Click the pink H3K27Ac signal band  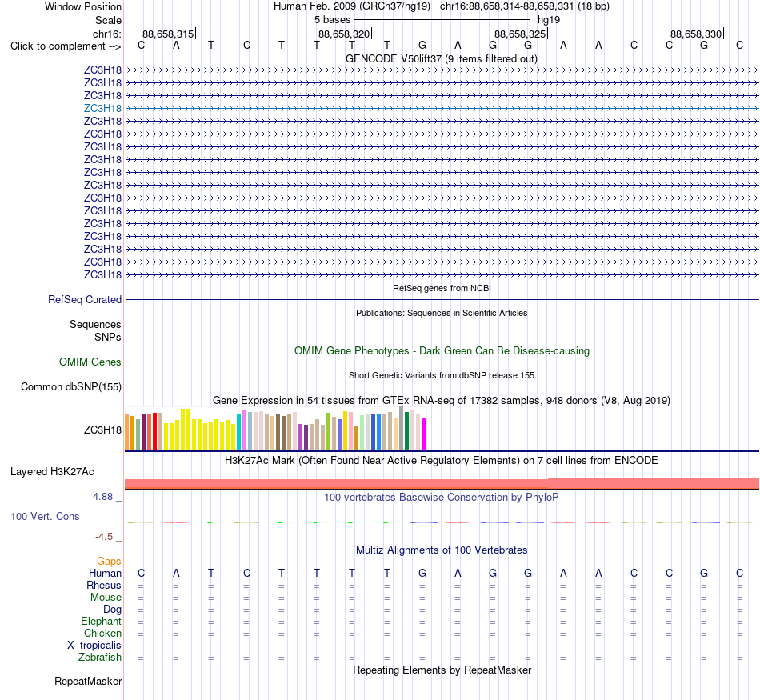(442, 484)
